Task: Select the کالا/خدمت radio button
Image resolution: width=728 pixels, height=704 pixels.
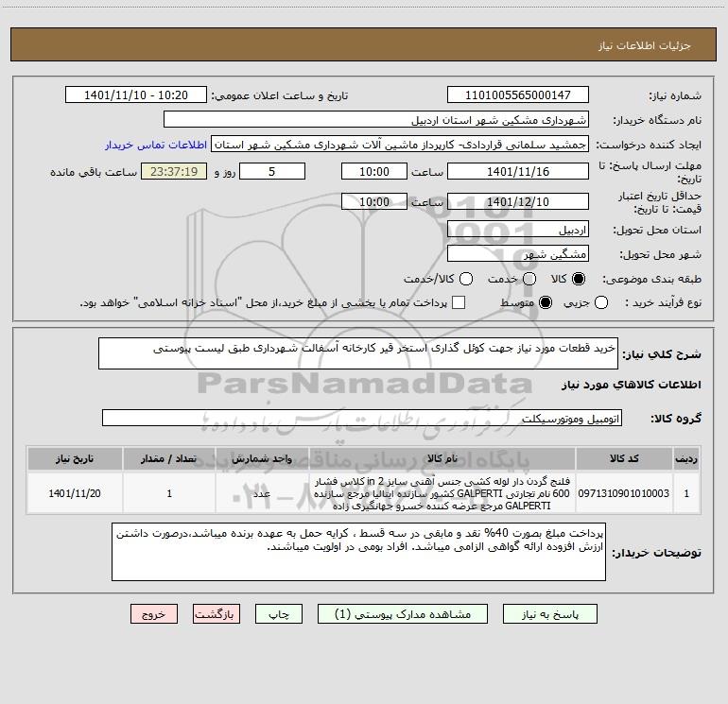Action: click(x=466, y=279)
